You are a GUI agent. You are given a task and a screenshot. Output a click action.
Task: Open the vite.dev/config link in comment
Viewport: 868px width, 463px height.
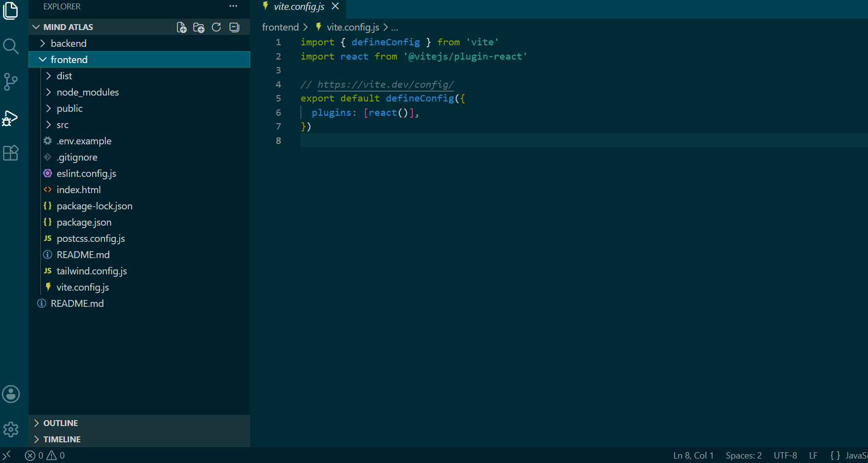[x=386, y=84]
